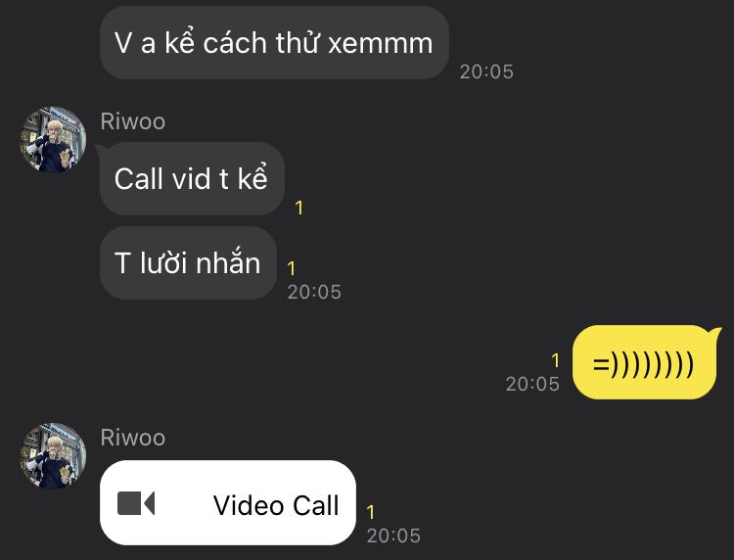Click the unread count 1 beside "Call vid t kể"

(x=299, y=208)
